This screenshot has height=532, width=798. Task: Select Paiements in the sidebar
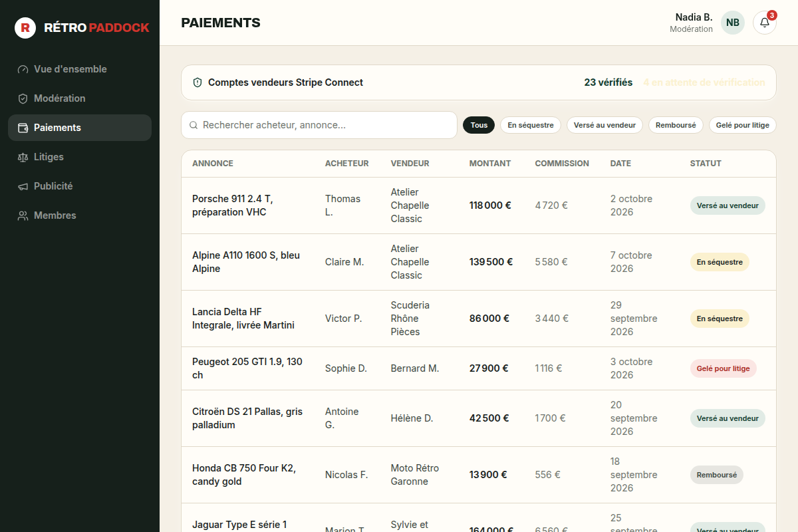point(80,128)
